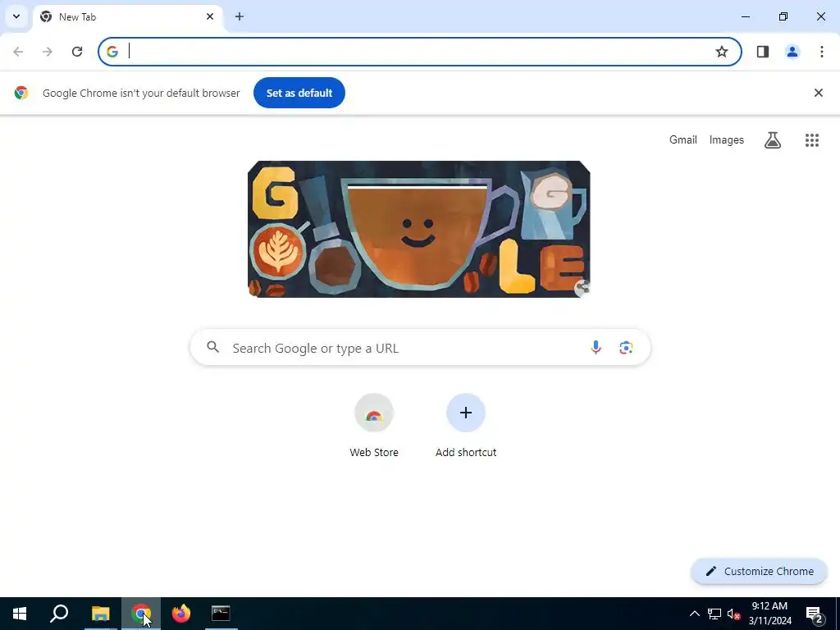Share the Google Doodle
The height and width of the screenshot is (630, 840).
point(582,288)
